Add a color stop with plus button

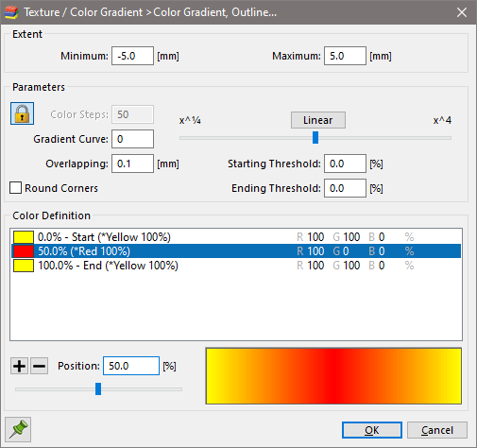[x=19, y=366]
